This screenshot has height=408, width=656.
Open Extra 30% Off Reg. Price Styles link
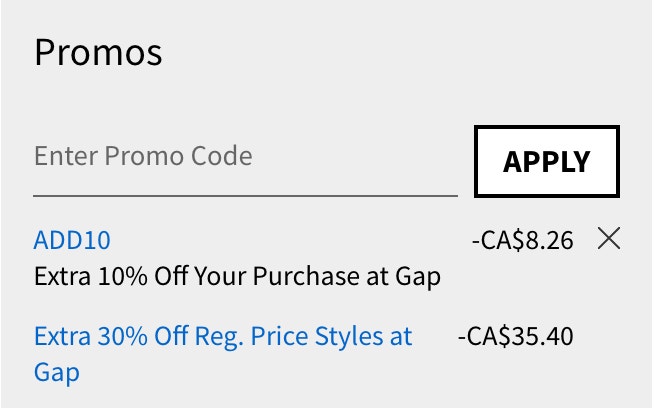(223, 354)
